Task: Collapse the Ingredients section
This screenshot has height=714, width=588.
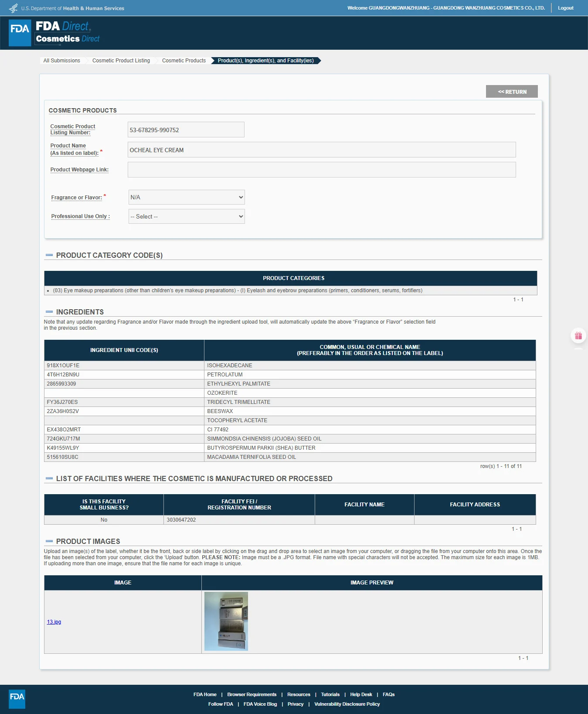Action: (x=49, y=312)
